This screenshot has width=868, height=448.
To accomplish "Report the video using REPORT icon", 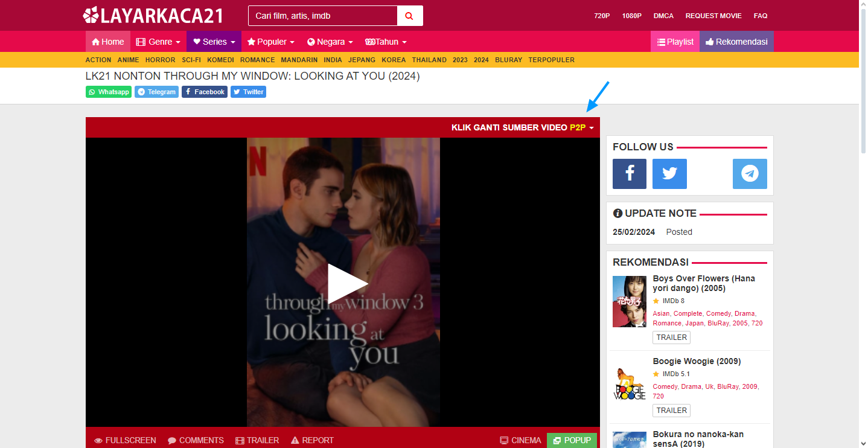I will click(x=312, y=440).
